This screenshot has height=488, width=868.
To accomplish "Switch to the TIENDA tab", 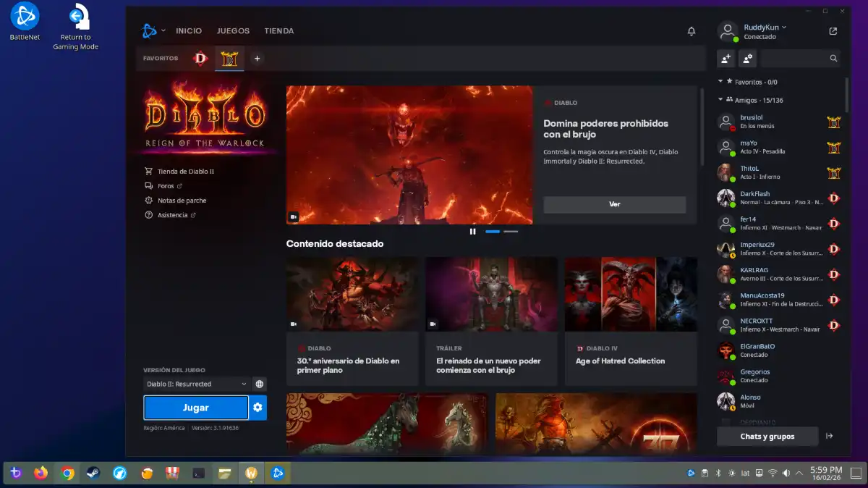I will 278,31.
